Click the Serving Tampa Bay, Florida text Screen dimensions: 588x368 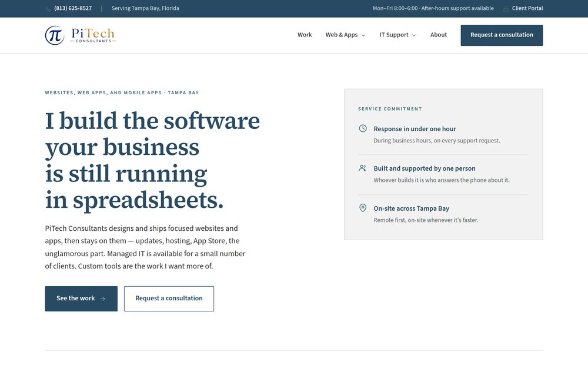145,8
